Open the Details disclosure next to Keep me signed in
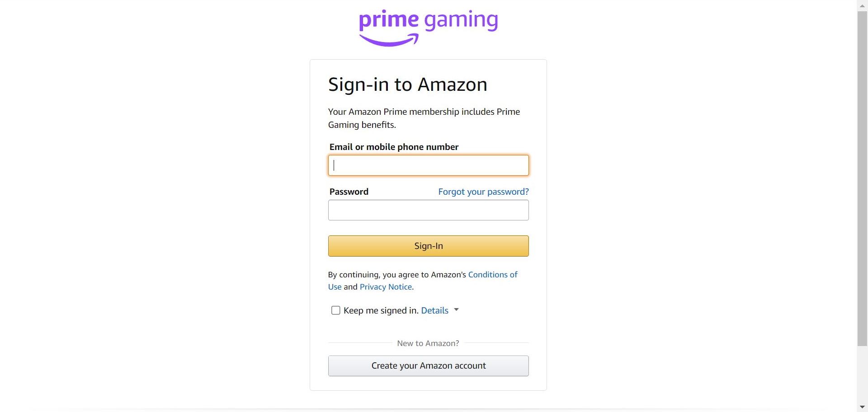Image resolution: width=868 pixels, height=412 pixels. pyautogui.click(x=434, y=310)
